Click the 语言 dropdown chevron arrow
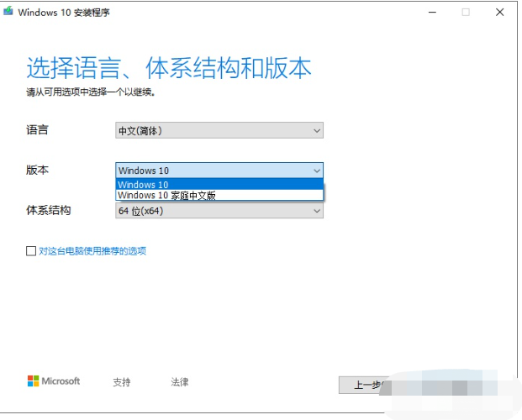522x420 pixels. 317,130
